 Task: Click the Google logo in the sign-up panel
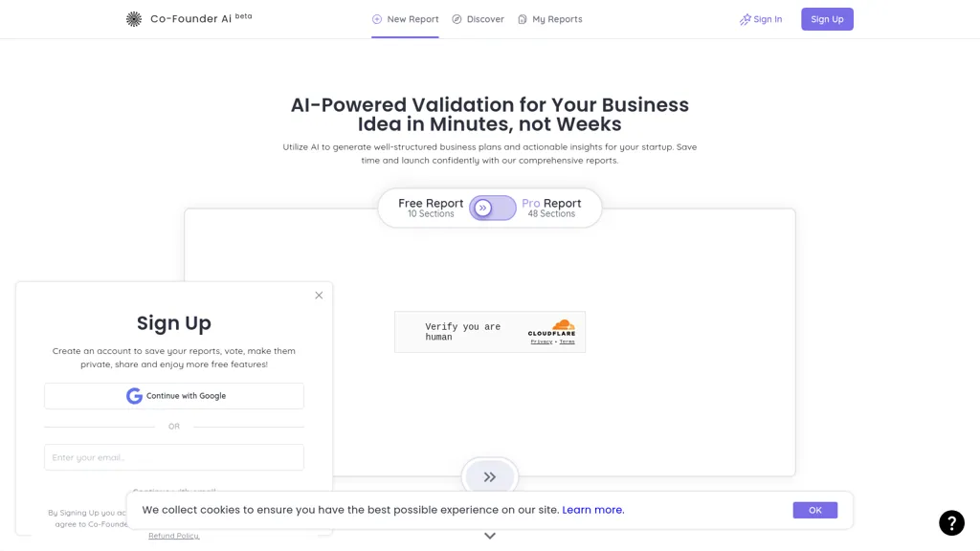pos(134,396)
